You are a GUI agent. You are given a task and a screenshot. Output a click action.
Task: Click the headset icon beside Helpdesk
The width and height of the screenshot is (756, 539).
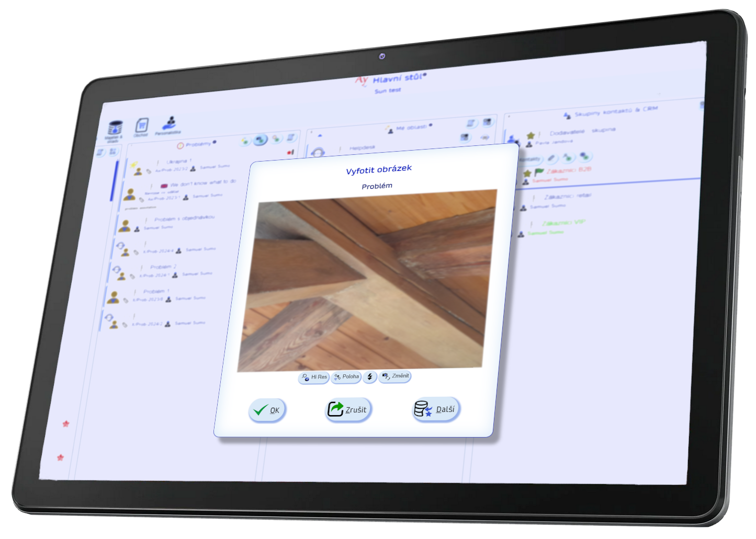(318, 152)
